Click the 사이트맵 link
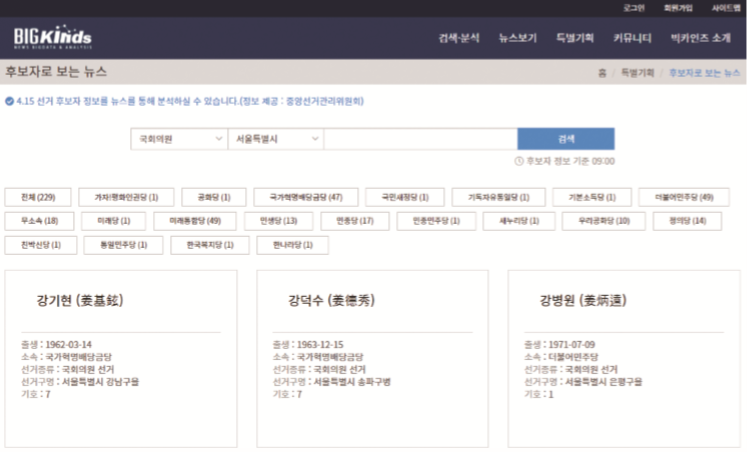Image resolution: width=747 pixels, height=452 pixels. [726, 8]
